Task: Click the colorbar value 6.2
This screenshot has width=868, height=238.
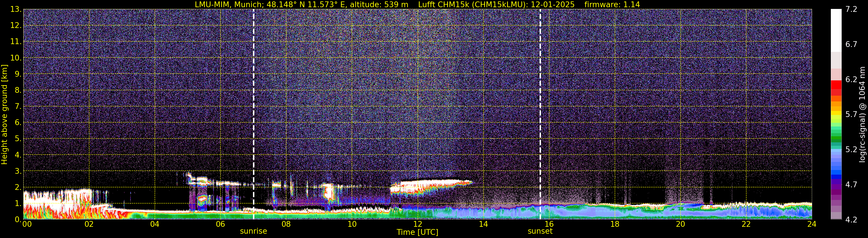Action: click(852, 79)
